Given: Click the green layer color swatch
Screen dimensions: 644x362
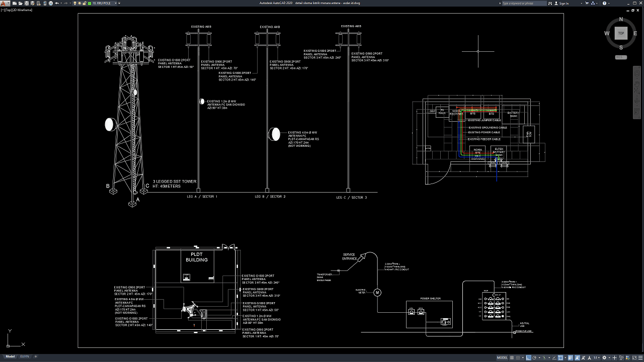Looking at the screenshot, I should (90, 3).
